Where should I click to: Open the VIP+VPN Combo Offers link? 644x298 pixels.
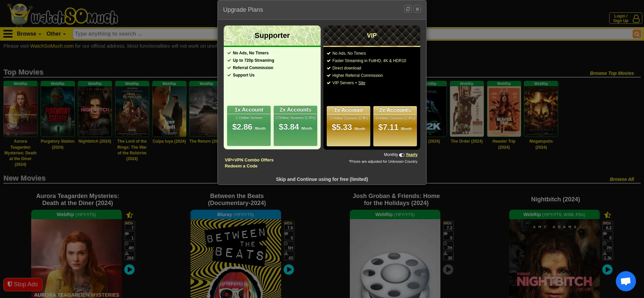(x=249, y=160)
